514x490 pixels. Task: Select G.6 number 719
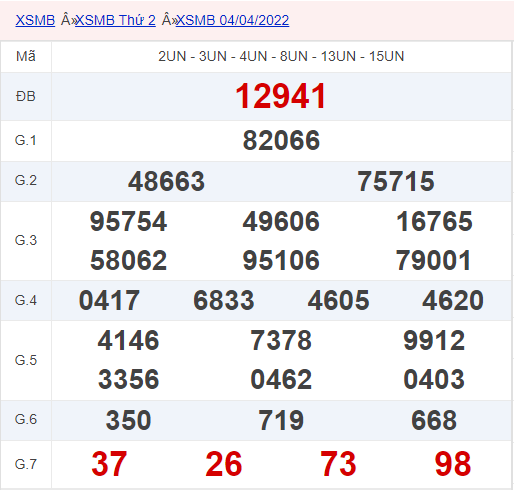coord(281,420)
